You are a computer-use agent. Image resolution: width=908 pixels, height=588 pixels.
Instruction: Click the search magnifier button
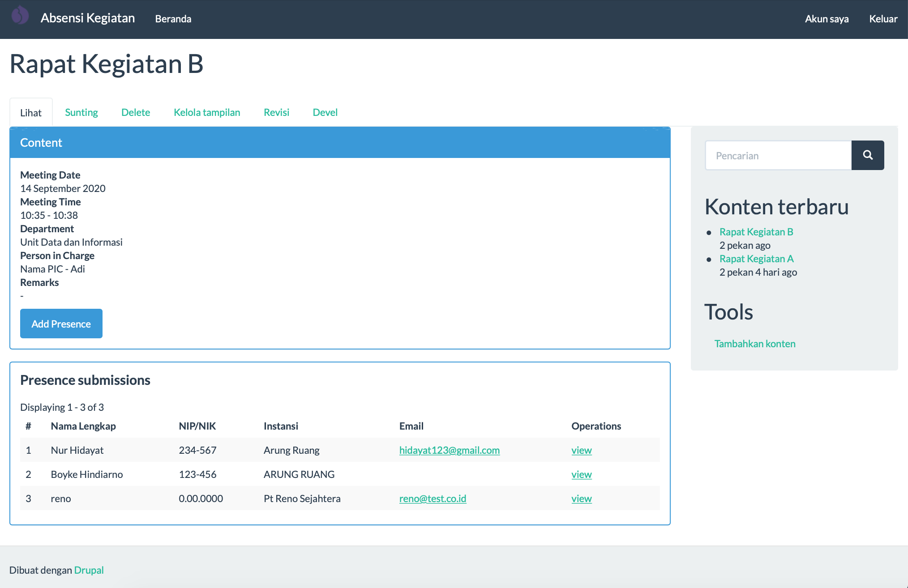click(x=867, y=155)
